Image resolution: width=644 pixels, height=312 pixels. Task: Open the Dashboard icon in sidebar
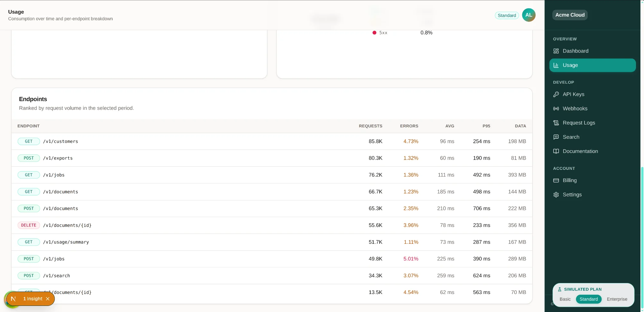pos(556,51)
